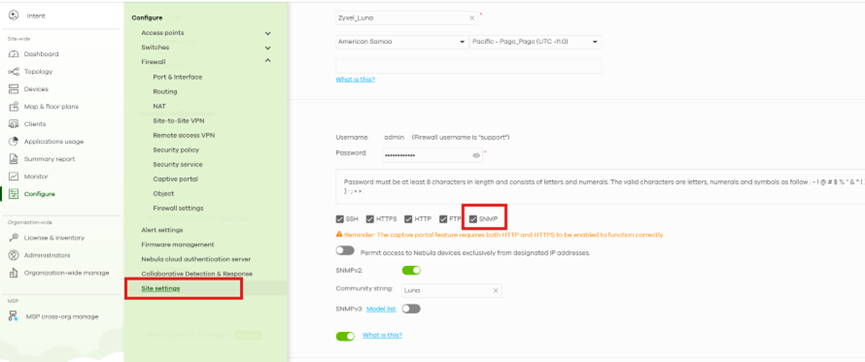Open Remote access VPN settings
865x362 pixels.
click(184, 135)
